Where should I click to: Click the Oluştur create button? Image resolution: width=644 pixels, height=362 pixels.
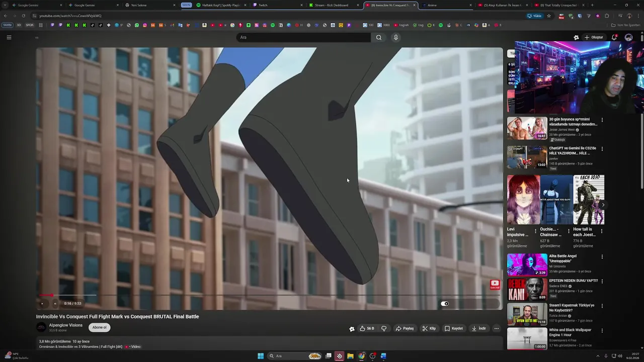pyautogui.click(x=594, y=37)
